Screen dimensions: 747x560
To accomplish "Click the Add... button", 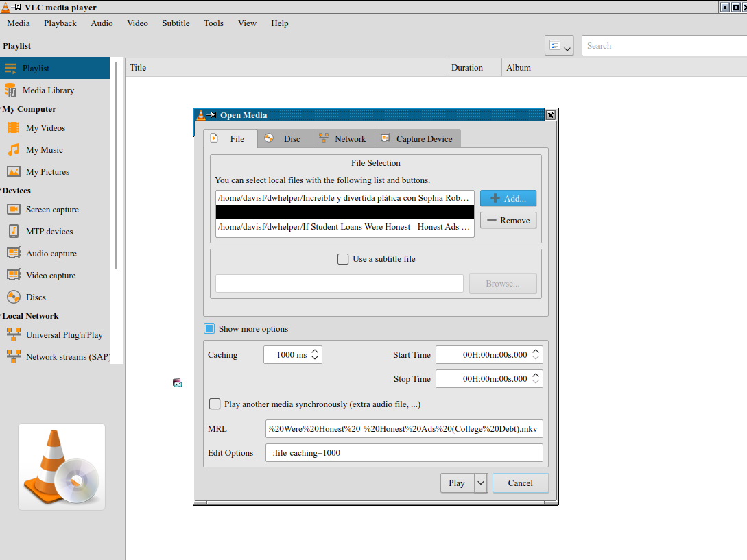I will [x=508, y=198].
